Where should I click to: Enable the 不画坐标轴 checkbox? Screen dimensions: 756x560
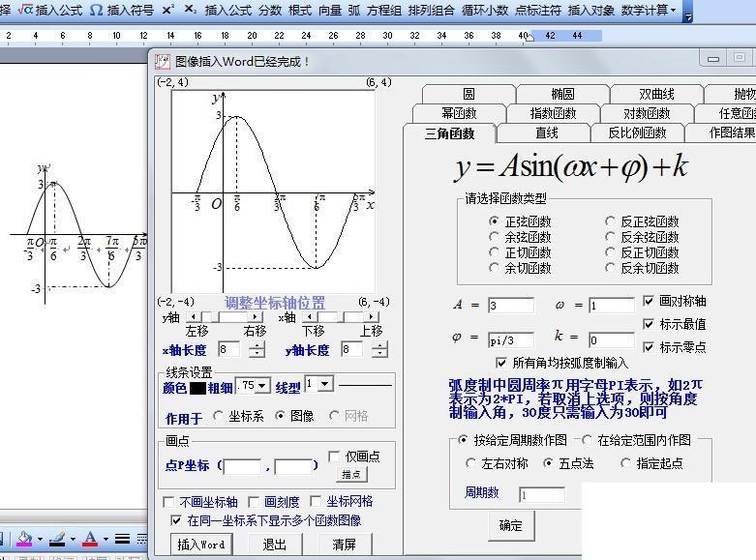click(x=168, y=502)
